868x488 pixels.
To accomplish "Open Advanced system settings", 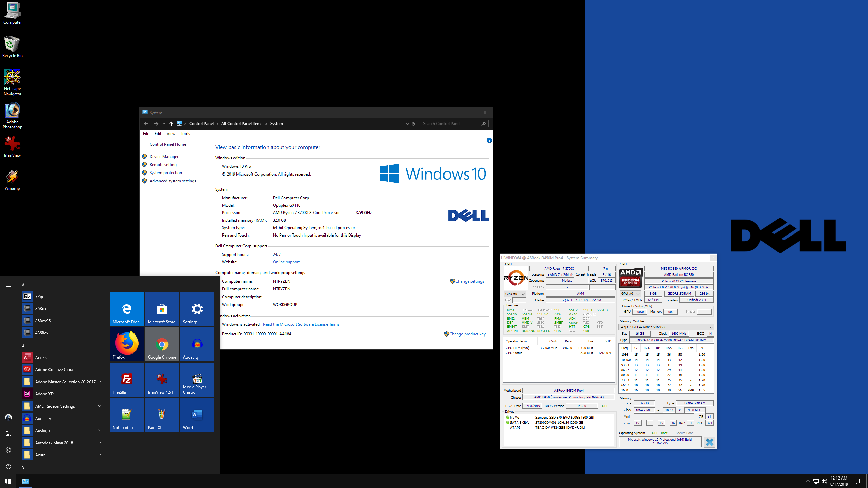I will pos(172,181).
